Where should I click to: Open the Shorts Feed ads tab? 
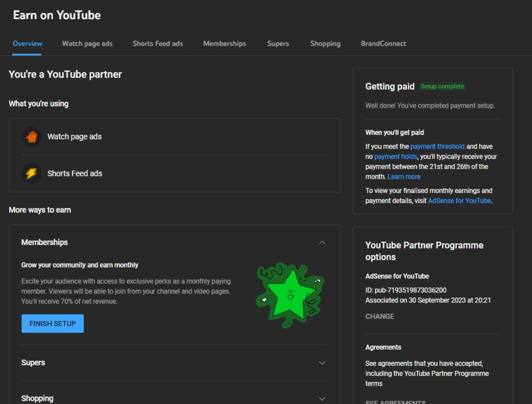(x=157, y=44)
